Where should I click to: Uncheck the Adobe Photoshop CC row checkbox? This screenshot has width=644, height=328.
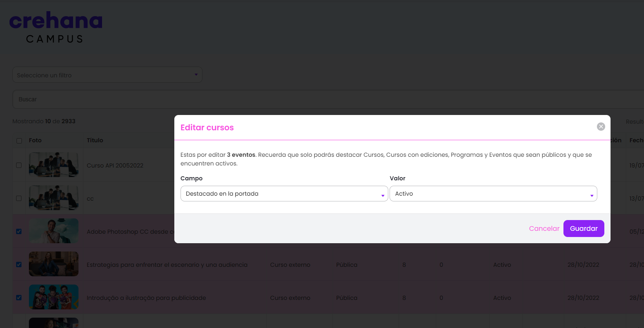[19, 231]
